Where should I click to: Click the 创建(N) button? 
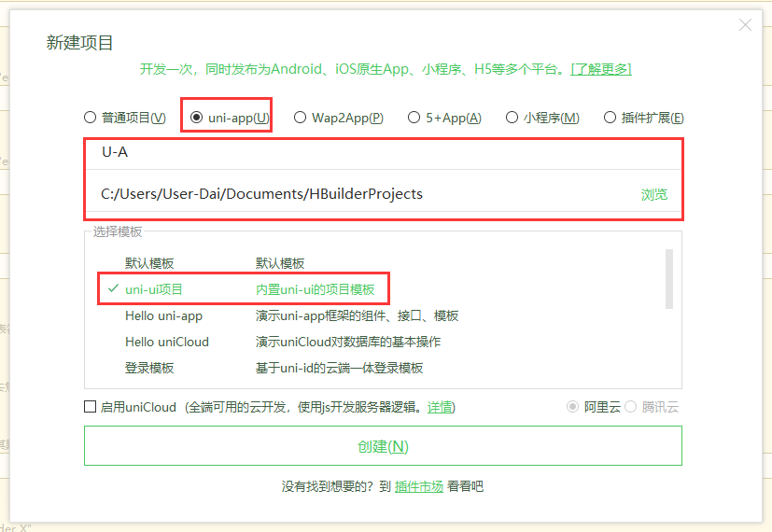pyautogui.click(x=383, y=446)
